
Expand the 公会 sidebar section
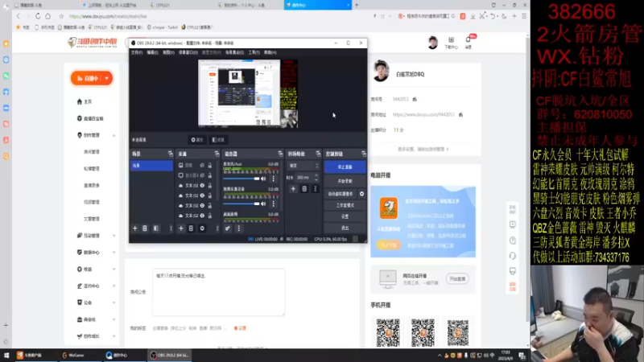114,303
